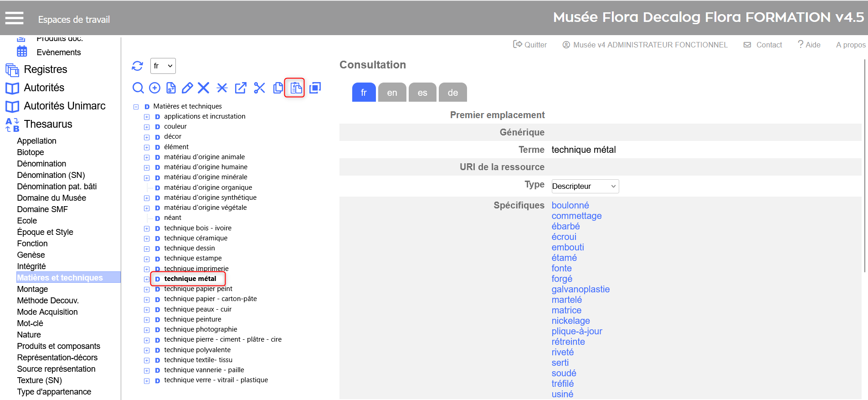This screenshot has height=400, width=868.
Task: Click the open in new window icon
Action: coord(241,88)
